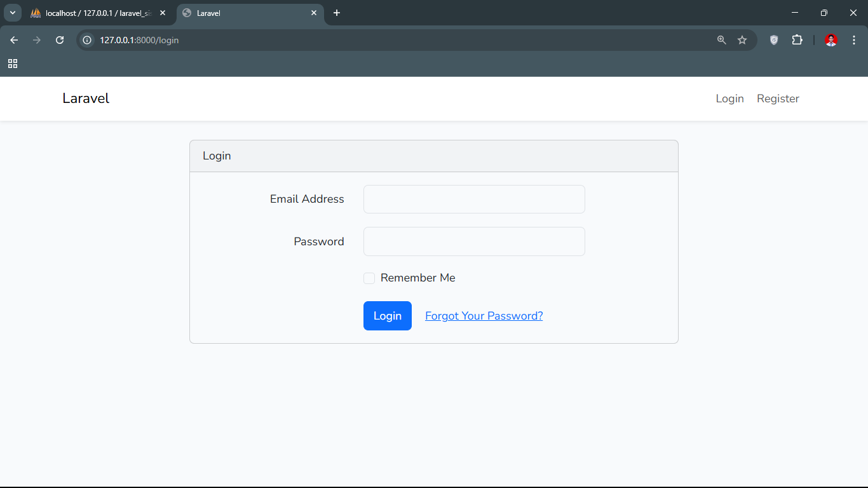Open the site information icon
Screen dimensions: 868x488
point(88,40)
